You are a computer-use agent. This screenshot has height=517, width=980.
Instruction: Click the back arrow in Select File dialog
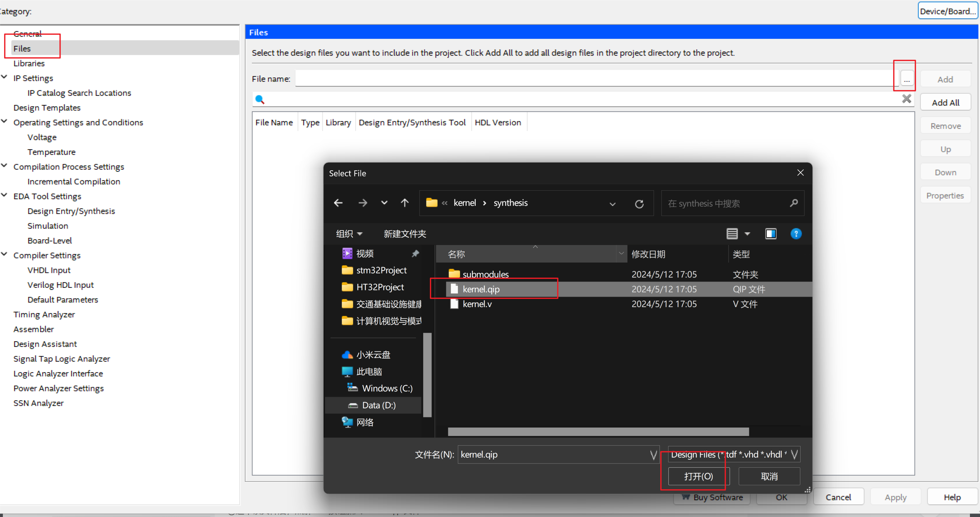[x=338, y=203]
